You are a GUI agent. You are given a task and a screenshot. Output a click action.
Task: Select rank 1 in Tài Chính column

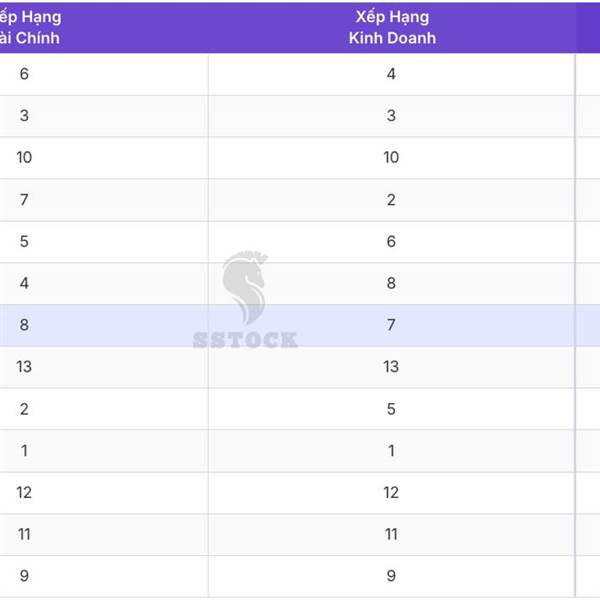[x=24, y=451]
